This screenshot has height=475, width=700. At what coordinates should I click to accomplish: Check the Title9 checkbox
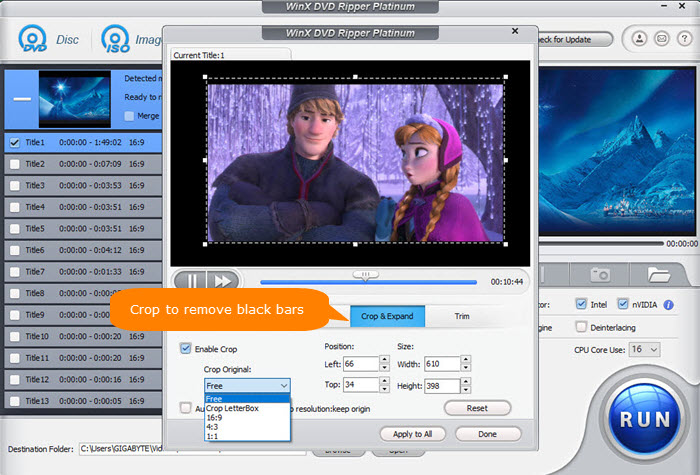[15, 315]
